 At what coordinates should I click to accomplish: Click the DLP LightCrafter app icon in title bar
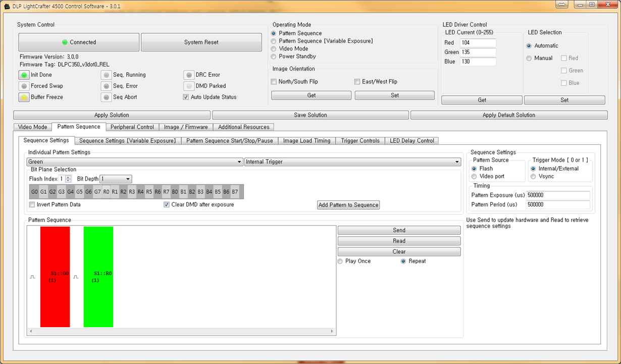pos(7,6)
